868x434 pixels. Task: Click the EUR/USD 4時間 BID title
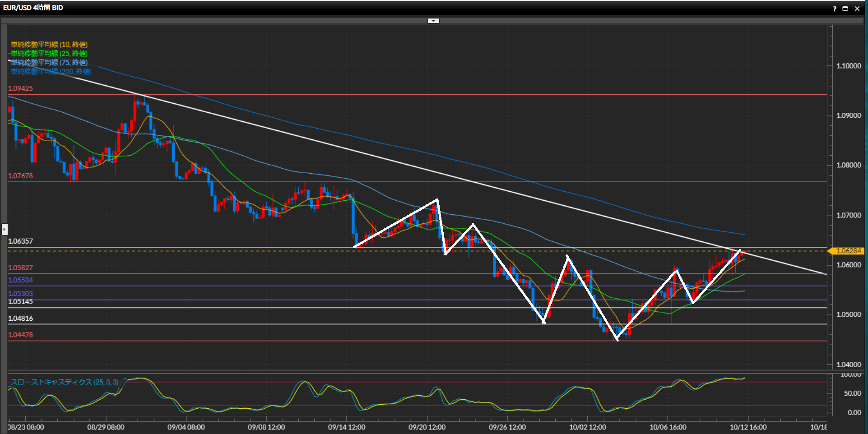pyautogui.click(x=33, y=8)
